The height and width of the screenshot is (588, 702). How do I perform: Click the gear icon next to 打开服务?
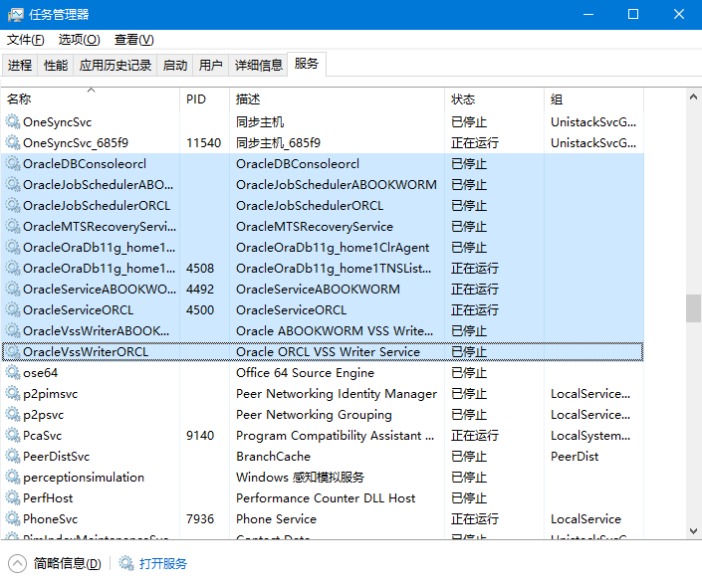coord(126,563)
